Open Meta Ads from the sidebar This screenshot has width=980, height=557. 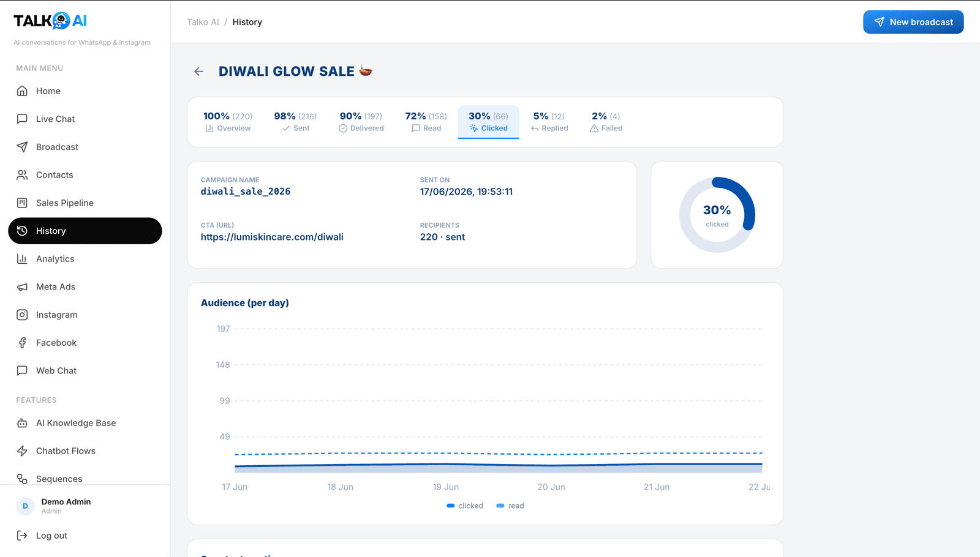[x=85, y=287]
